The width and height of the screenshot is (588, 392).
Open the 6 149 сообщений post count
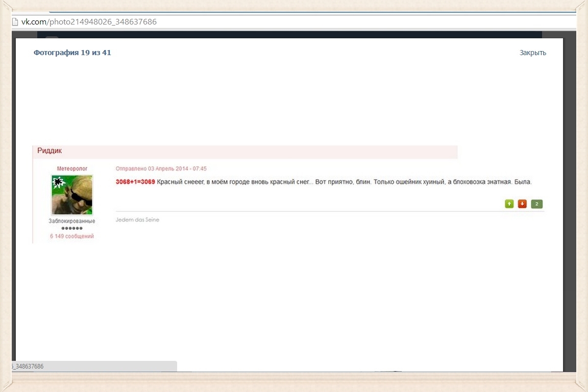[x=72, y=236]
